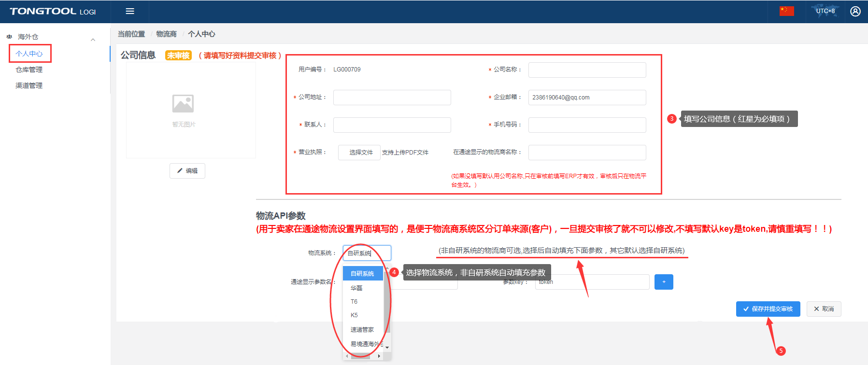The height and width of the screenshot is (365, 868).
Task: Click the blue plus add-parameter button
Action: pyautogui.click(x=664, y=282)
